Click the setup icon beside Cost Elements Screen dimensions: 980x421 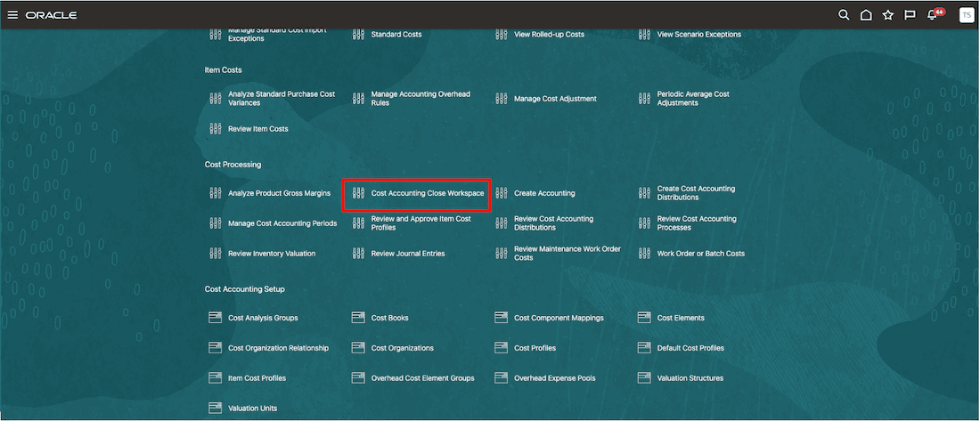[x=644, y=318]
